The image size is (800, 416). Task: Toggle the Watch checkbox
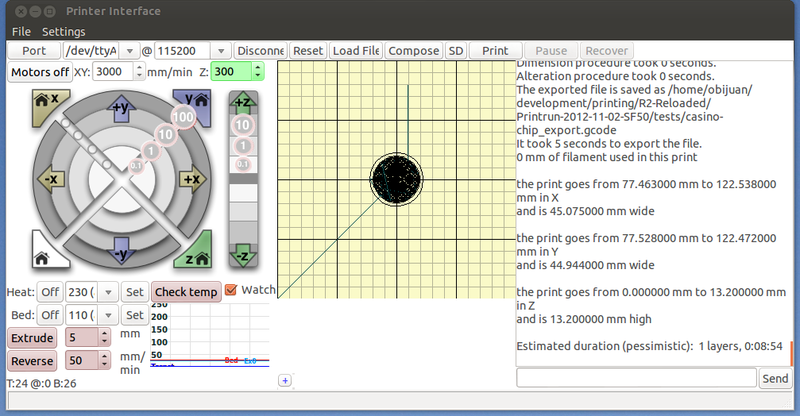pyautogui.click(x=232, y=291)
